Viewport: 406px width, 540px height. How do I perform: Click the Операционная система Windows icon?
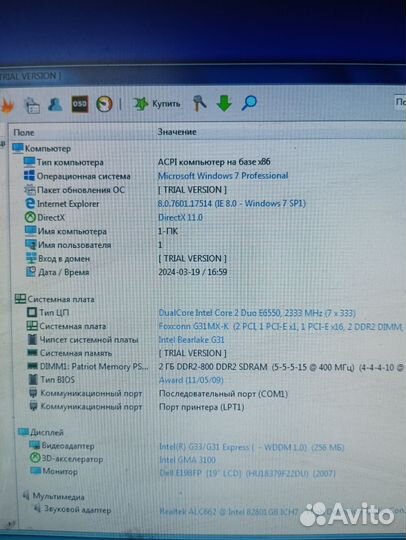coord(29,176)
